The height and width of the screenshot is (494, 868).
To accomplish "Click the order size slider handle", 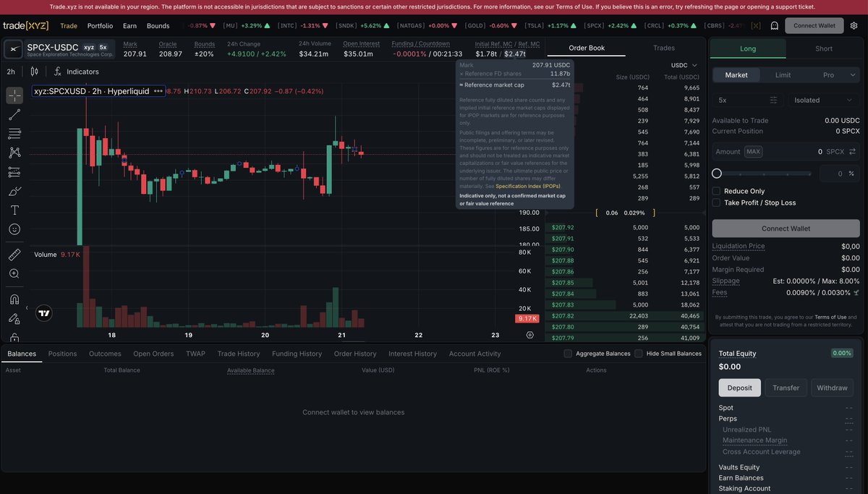I will (717, 174).
